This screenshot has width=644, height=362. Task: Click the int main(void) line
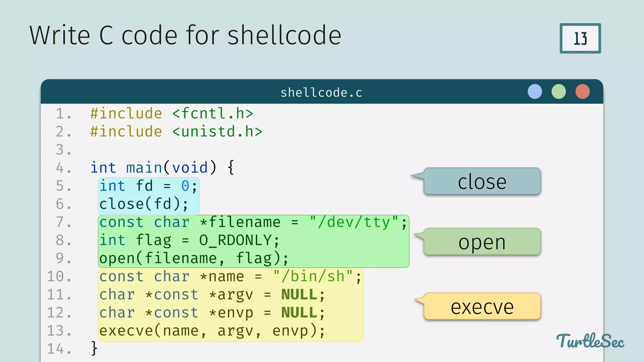coord(162,167)
